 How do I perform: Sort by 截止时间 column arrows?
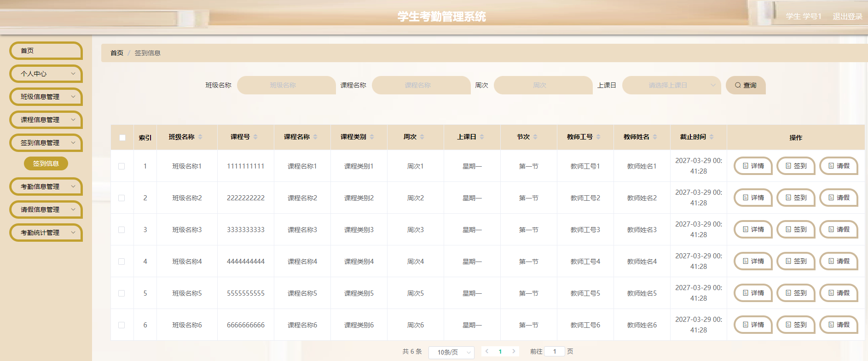point(712,137)
